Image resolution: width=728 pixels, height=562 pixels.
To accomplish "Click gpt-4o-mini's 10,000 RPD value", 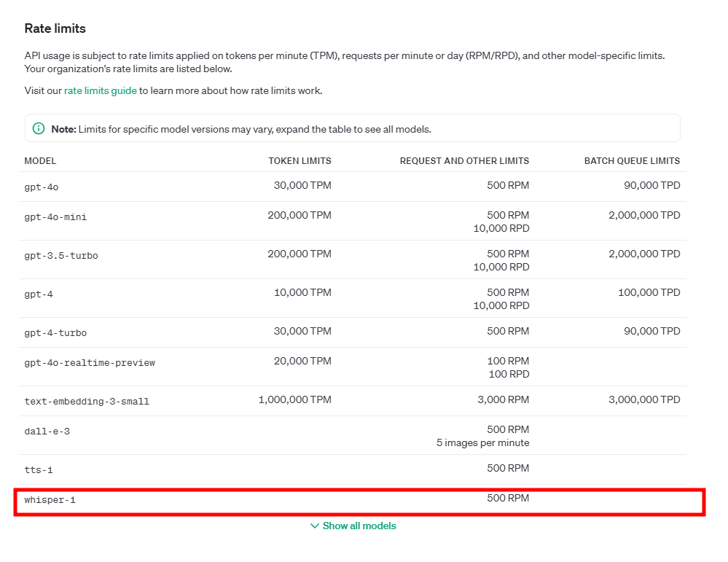I will point(501,228).
